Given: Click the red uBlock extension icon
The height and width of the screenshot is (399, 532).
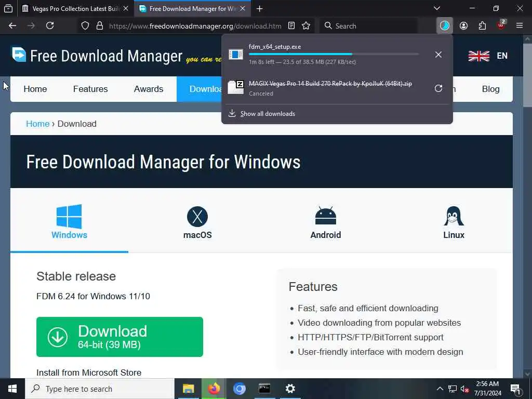Looking at the screenshot, I should point(501,25).
